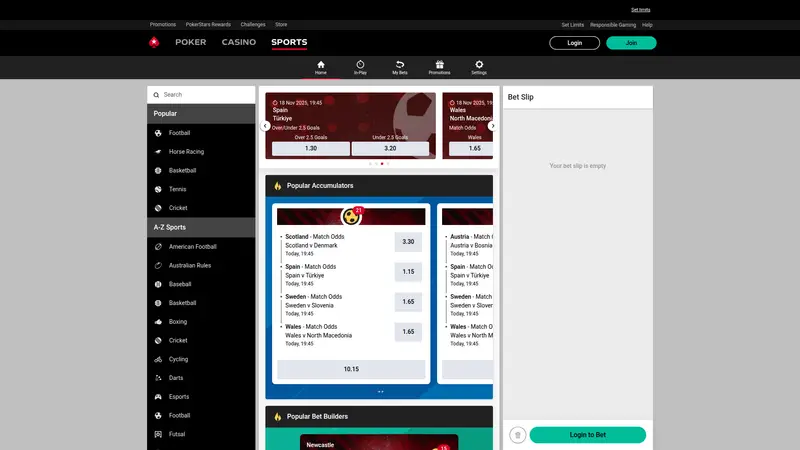The height and width of the screenshot is (450, 800).
Task: Select the Cycling icon
Action: tap(158, 359)
